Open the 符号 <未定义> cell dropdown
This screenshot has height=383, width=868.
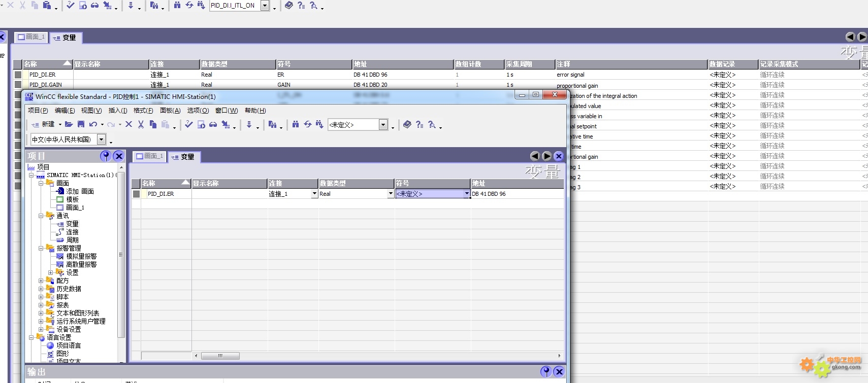467,194
